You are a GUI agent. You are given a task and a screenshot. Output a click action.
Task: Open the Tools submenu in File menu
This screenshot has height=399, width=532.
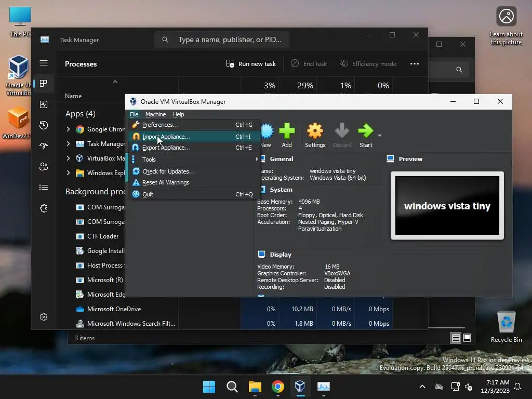click(194, 159)
